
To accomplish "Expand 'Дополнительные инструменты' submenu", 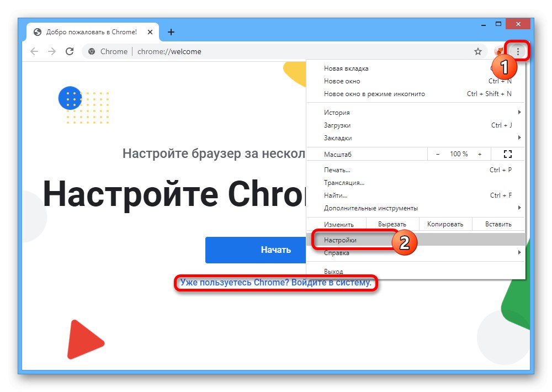I will (x=416, y=208).
